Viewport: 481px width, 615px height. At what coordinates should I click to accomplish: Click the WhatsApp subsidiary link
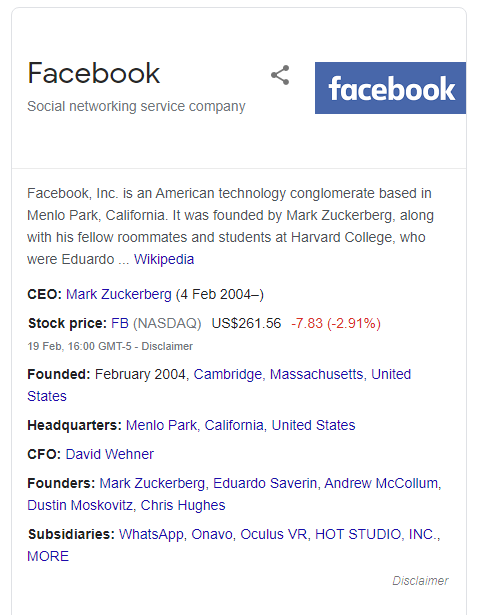[151, 534]
